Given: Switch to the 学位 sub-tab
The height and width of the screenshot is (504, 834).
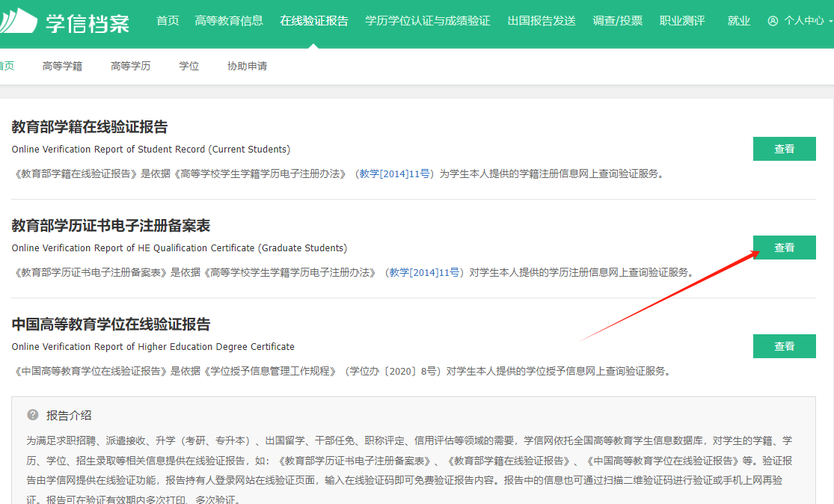Looking at the screenshot, I should pyautogui.click(x=188, y=66).
